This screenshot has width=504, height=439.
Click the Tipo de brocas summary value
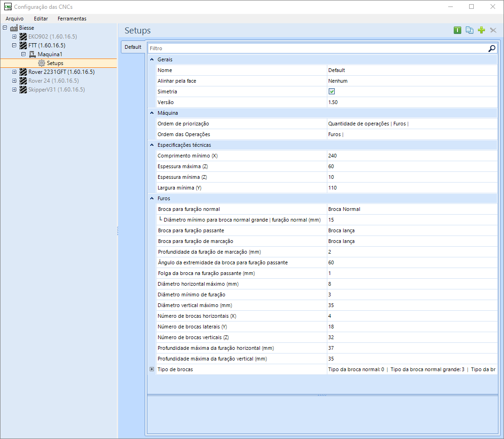[412, 369]
